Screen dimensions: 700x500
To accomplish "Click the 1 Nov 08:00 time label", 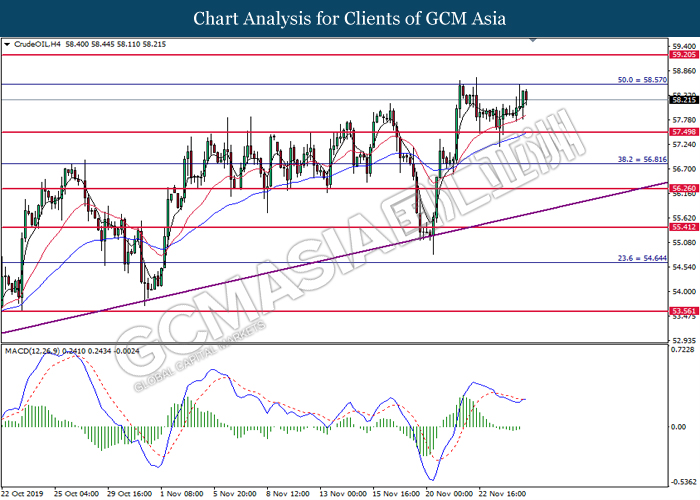I will (x=182, y=493).
